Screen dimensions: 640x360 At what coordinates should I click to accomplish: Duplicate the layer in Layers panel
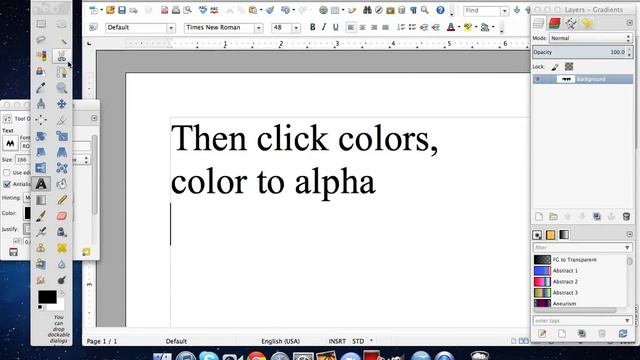(597, 217)
